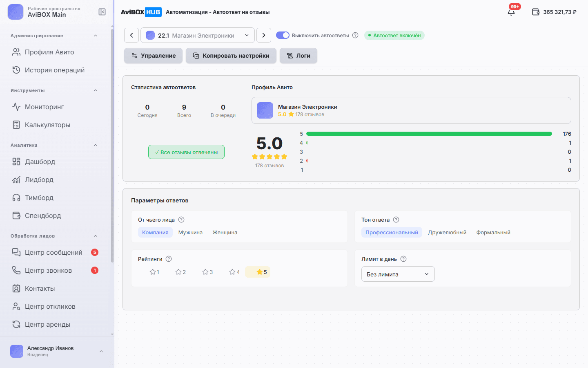The image size is (588, 368).
Task: Click help icon beside От чьего лица
Action: coord(181,220)
